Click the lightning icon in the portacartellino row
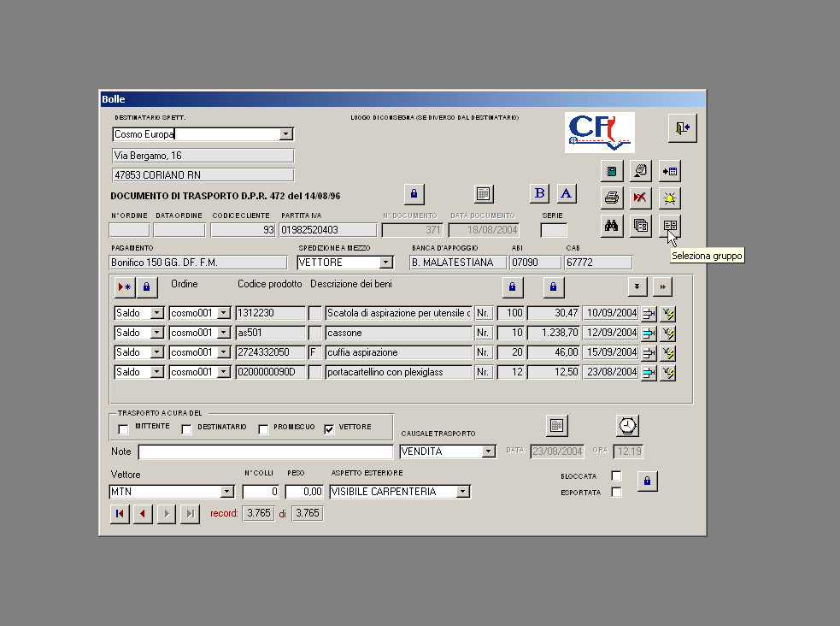This screenshot has height=626, width=840. [668, 373]
